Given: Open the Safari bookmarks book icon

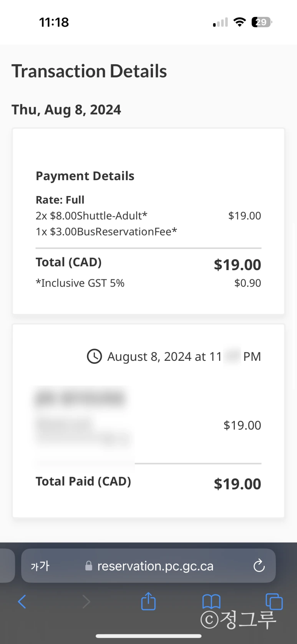Looking at the screenshot, I should pyautogui.click(x=211, y=601).
